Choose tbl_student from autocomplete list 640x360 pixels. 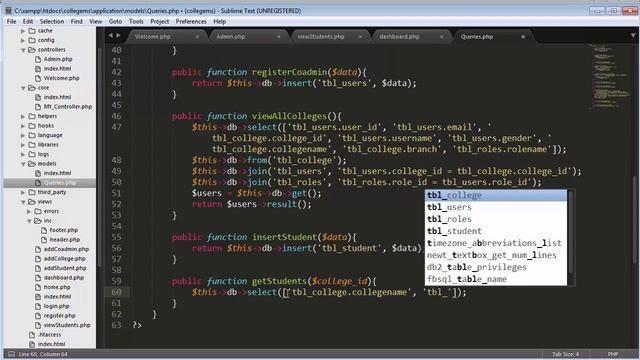tap(496, 231)
